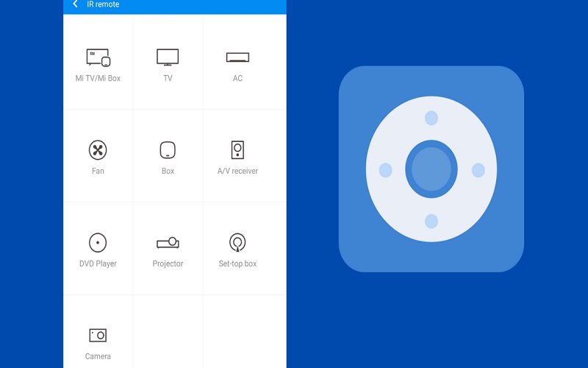Image resolution: width=588 pixels, height=368 pixels.
Task: Click the 'TV' text label
Action: (x=168, y=78)
